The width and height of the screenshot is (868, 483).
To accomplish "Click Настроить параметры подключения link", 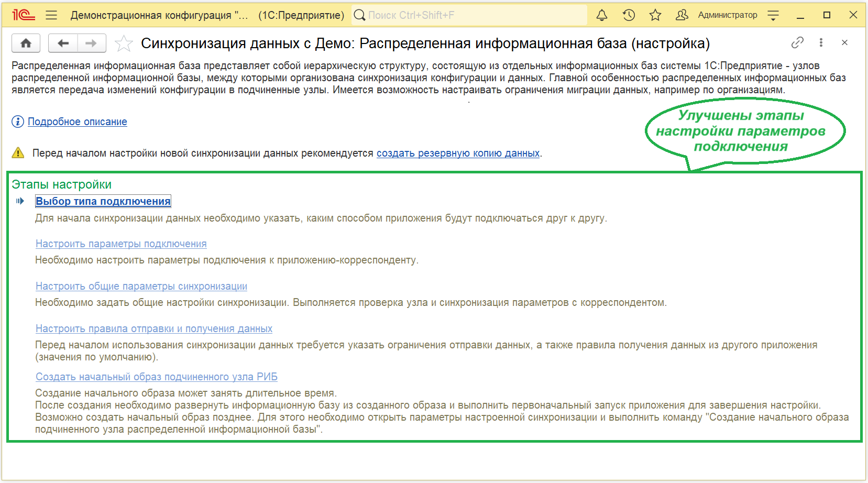I will 121,244.
